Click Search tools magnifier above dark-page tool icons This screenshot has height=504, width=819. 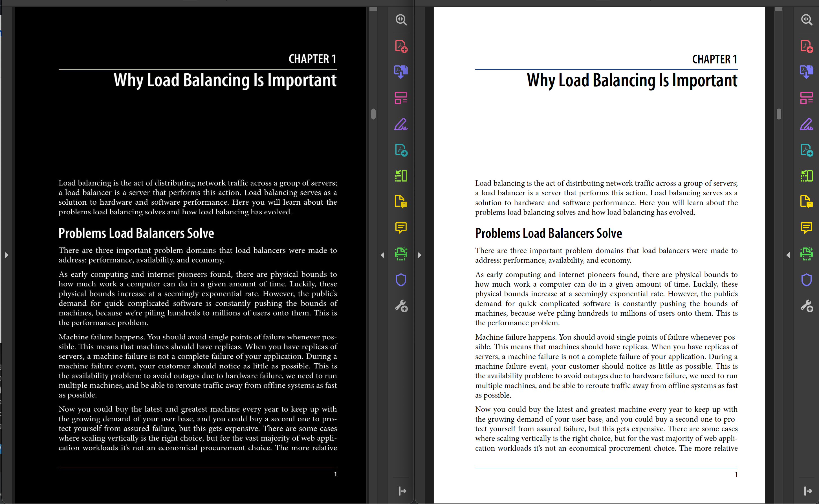[401, 20]
